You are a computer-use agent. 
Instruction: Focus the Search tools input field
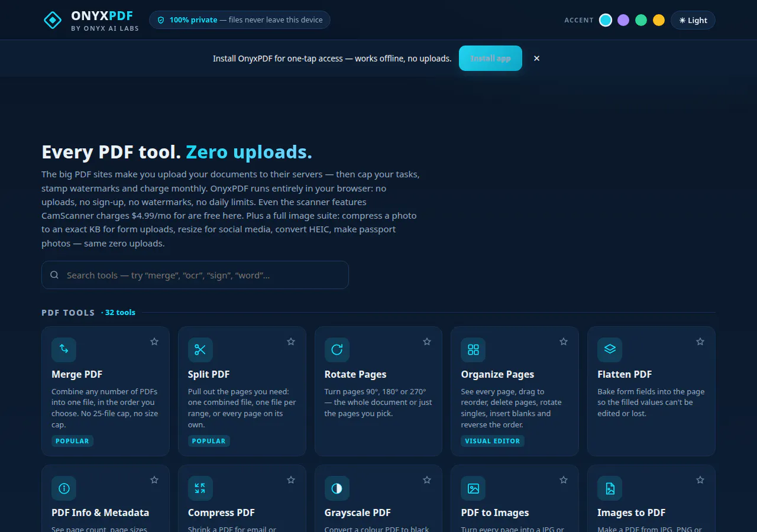[195, 275]
